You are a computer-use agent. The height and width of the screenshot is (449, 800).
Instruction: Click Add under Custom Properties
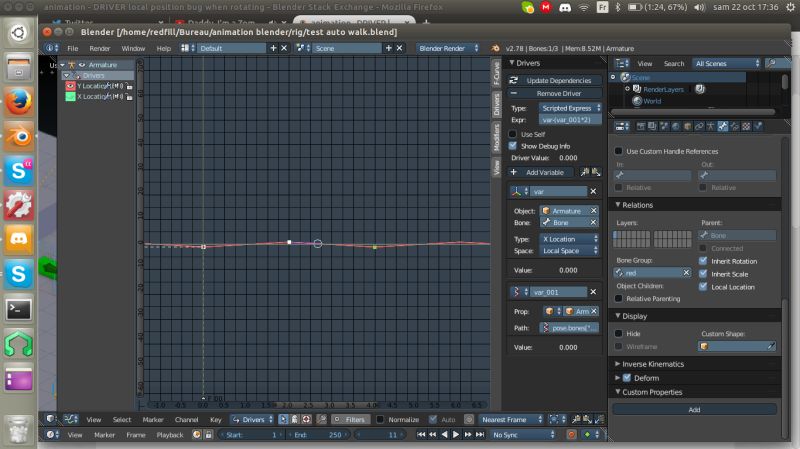694,410
